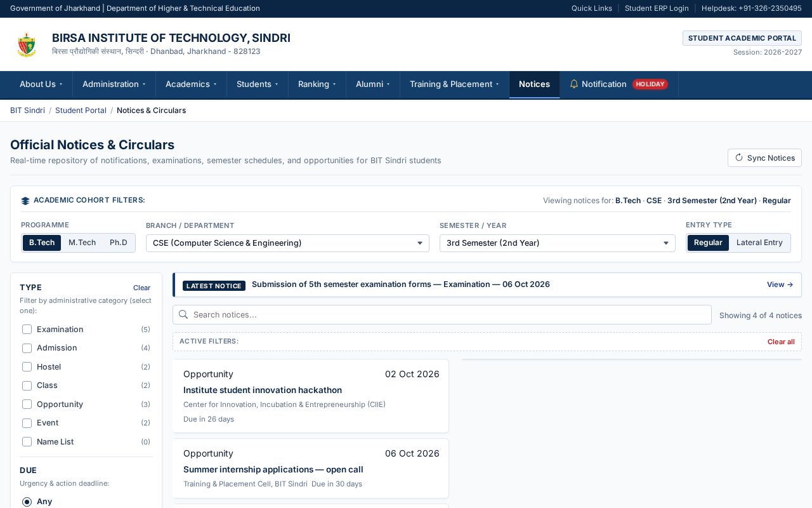Screen dimensions: 812x508
Task: Expand the About Us menu
Action: [41, 84]
